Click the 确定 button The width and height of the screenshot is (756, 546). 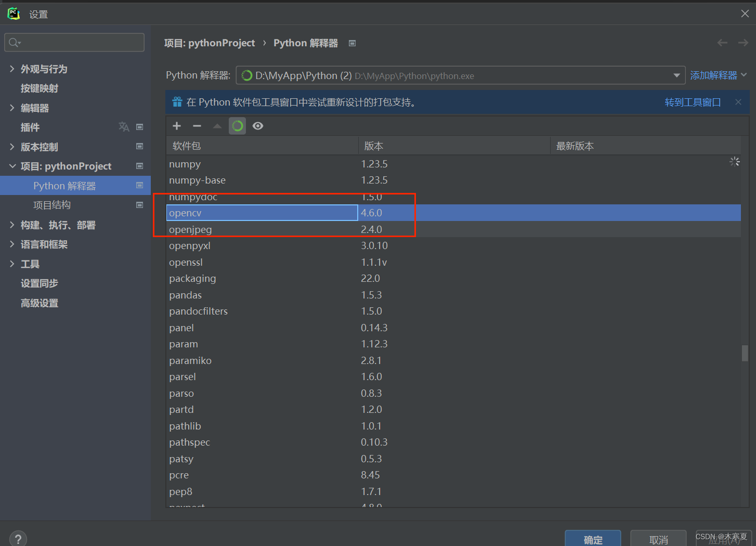click(x=593, y=539)
